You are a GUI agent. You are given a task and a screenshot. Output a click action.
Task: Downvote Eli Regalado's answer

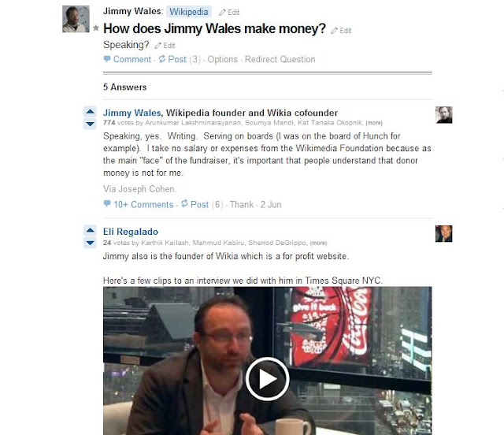point(90,243)
